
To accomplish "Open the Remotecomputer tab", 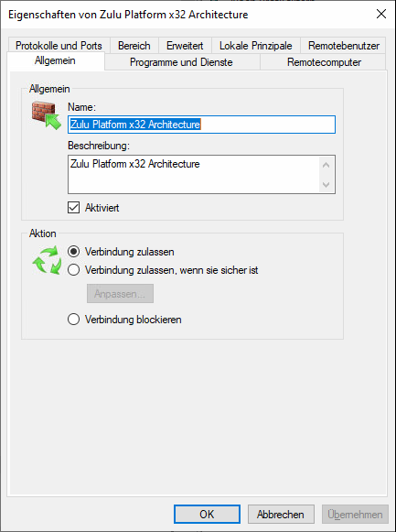I will [324, 62].
